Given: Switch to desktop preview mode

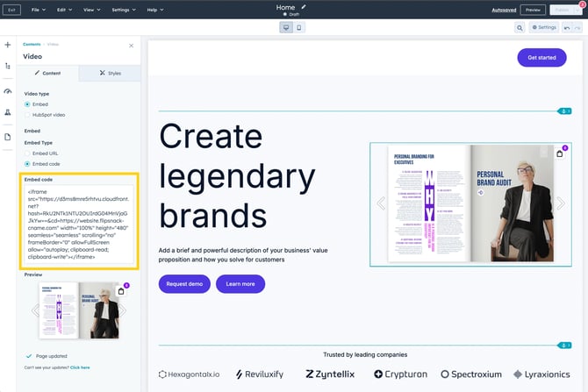Looking at the screenshot, I should point(286,27).
